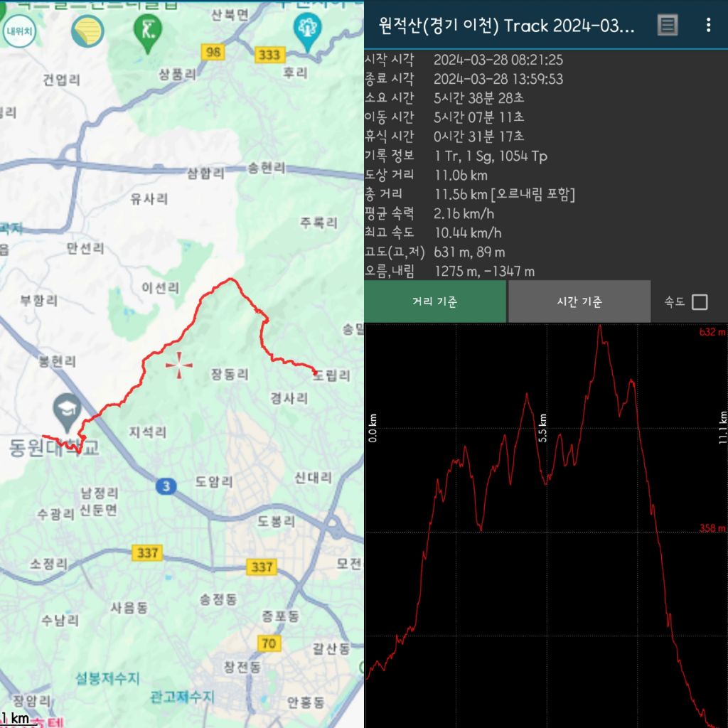The height and width of the screenshot is (728, 728).
Task: Select start time 2024-03-28 08:21:25
Action: click(498, 60)
